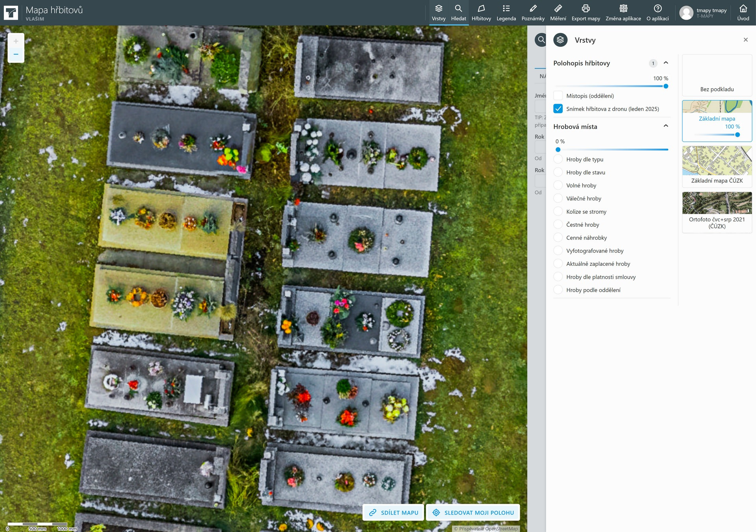This screenshot has width=756, height=532.
Task: Activate the Měření measuring tool
Action: click(x=558, y=13)
